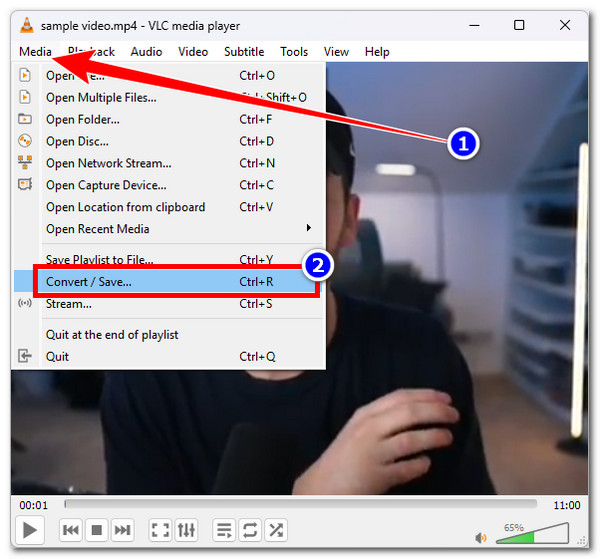Open the Help menu
This screenshot has height=559, width=600.
point(377,51)
